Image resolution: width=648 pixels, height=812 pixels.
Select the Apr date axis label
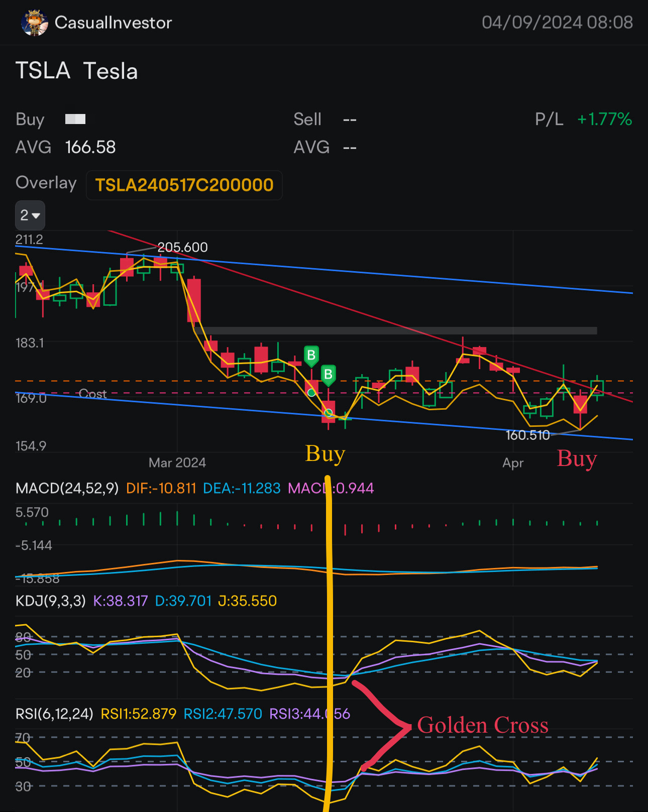513,463
